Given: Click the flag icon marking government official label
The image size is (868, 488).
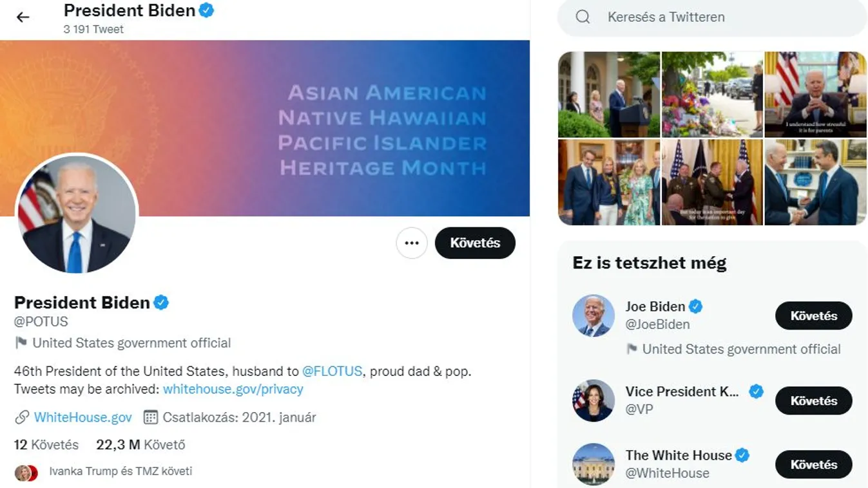Looking at the screenshot, I should (20, 343).
